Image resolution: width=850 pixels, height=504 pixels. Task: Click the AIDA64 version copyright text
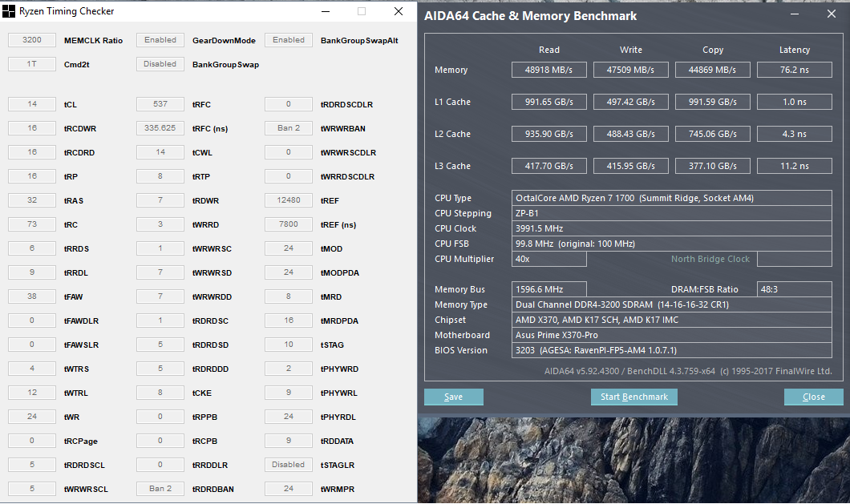[x=688, y=371]
